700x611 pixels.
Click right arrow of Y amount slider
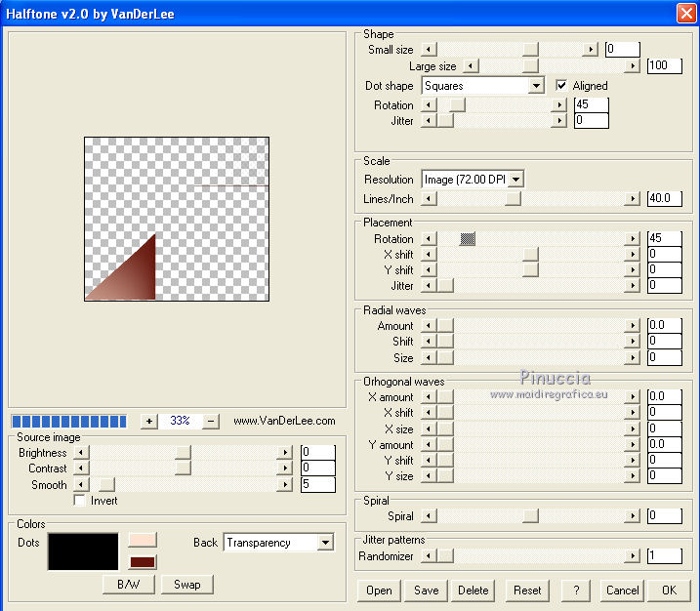click(632, 444)
